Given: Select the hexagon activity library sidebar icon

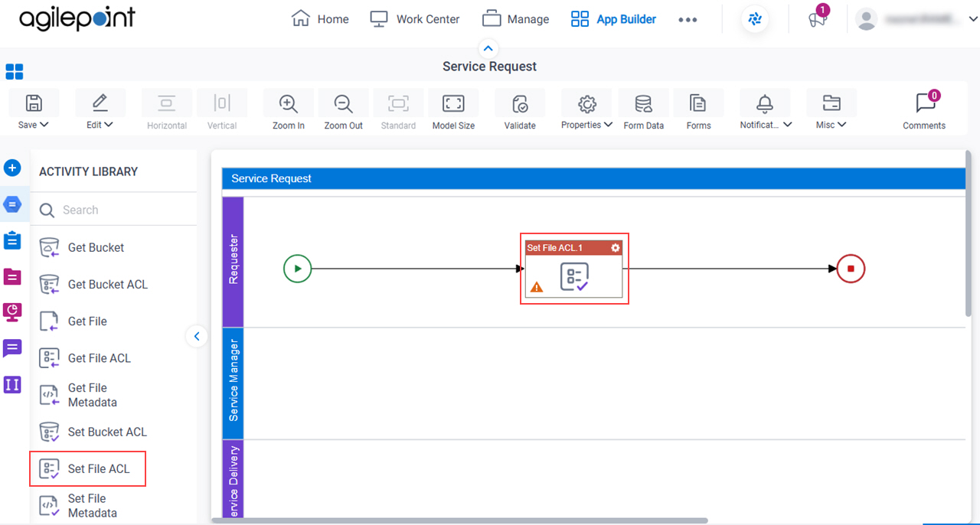Looking at the screenshot, I should (13, 204).
